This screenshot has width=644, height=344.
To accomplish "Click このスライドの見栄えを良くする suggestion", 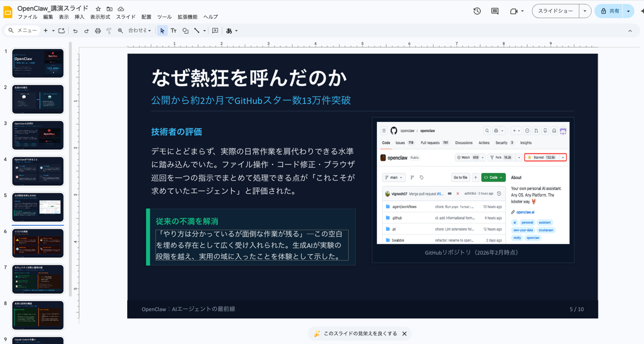I will click(360, 334).
